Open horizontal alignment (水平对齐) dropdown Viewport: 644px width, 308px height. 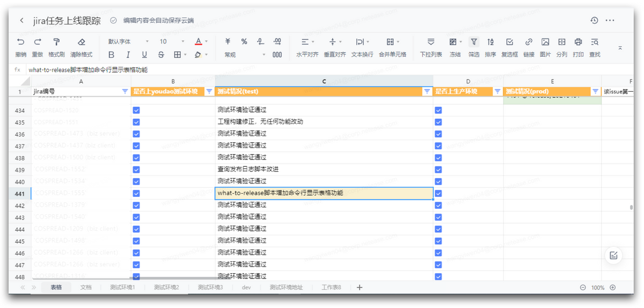click(308, 42)
